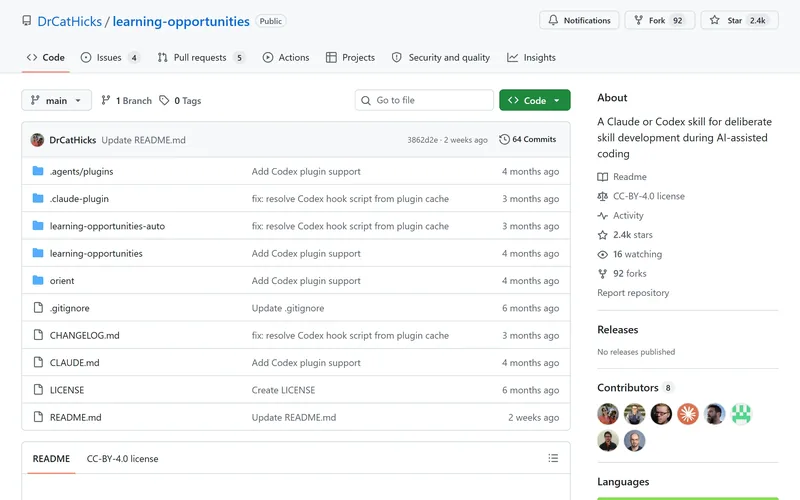Click the README.md file name
800x500 pixels.
(76, 417)
